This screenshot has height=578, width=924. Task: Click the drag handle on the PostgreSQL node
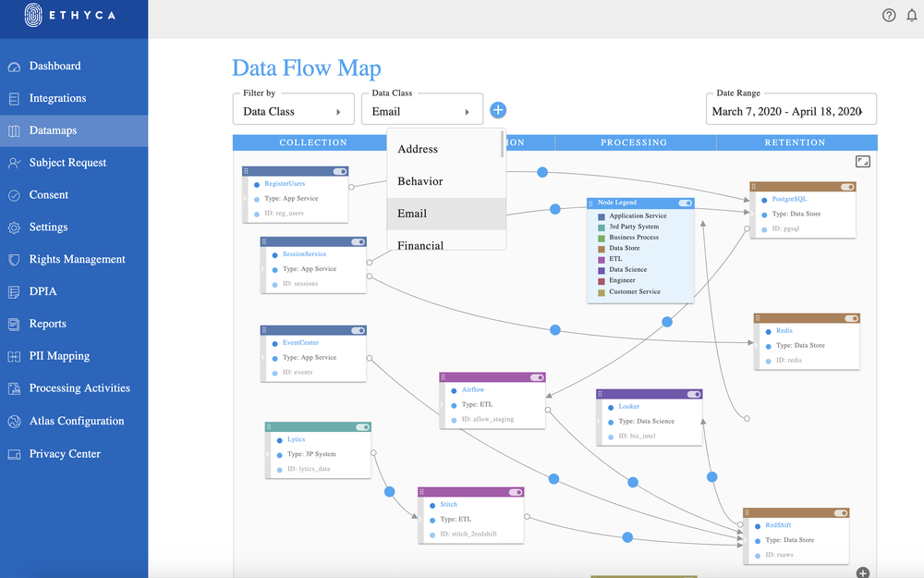(754, 187)
